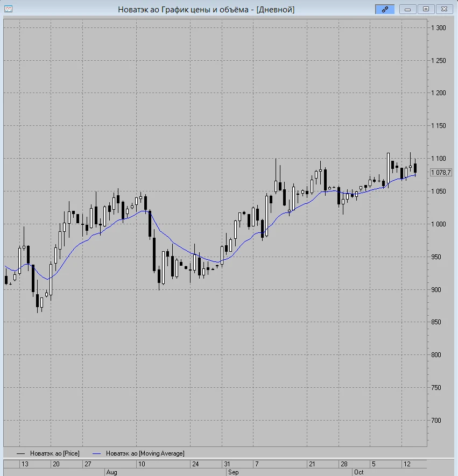Click the chart title 'Новатэк ао График цены и объёма'

coord(183,10)
